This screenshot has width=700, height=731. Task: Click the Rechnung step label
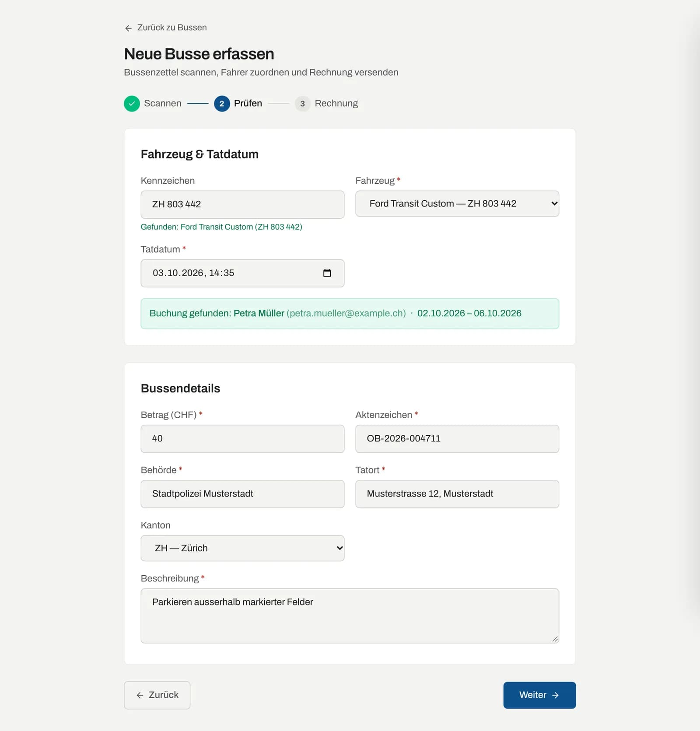pos(336,104)
